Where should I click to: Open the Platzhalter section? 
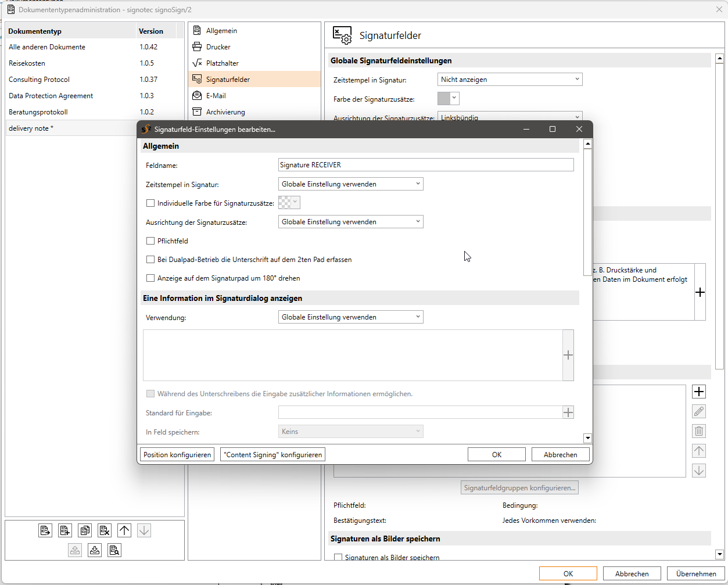click(222, 63)
